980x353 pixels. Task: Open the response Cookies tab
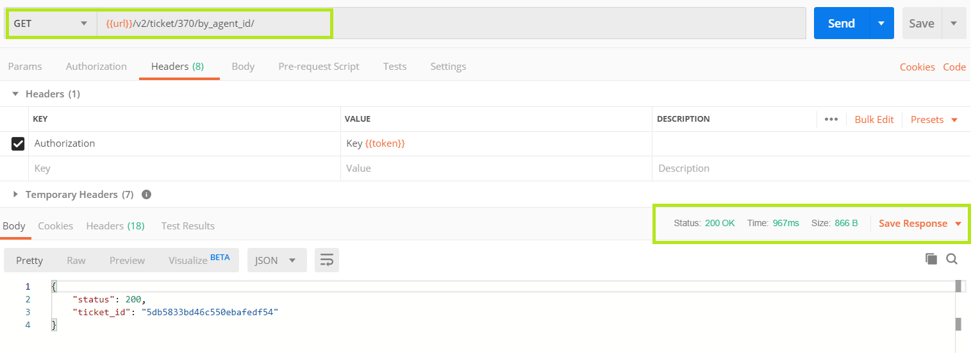(x=56, y=226)
